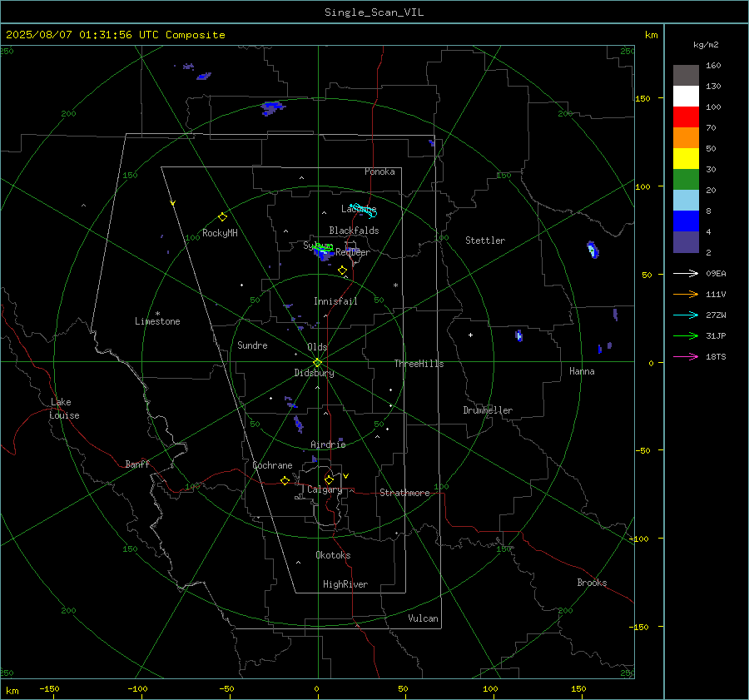This screenshot has width=749, height=700.
Task: Select the red 70–100 legend swatch
Action: click(686, 117)
